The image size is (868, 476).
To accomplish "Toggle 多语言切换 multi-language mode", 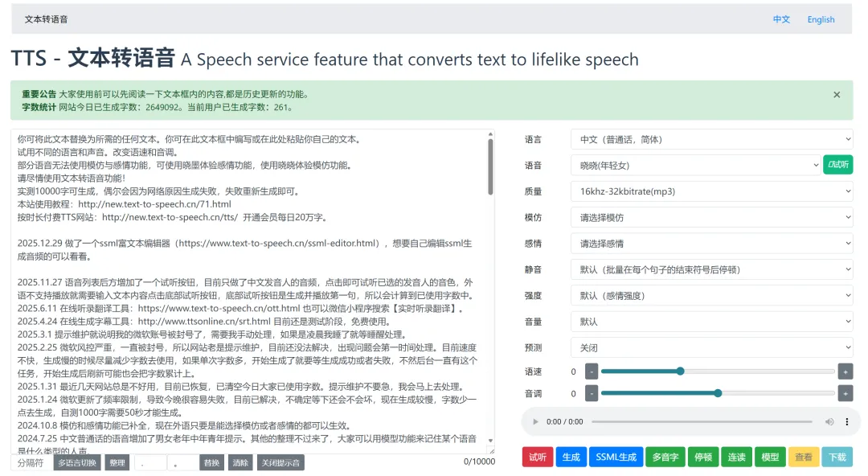I will click(78, 463).
